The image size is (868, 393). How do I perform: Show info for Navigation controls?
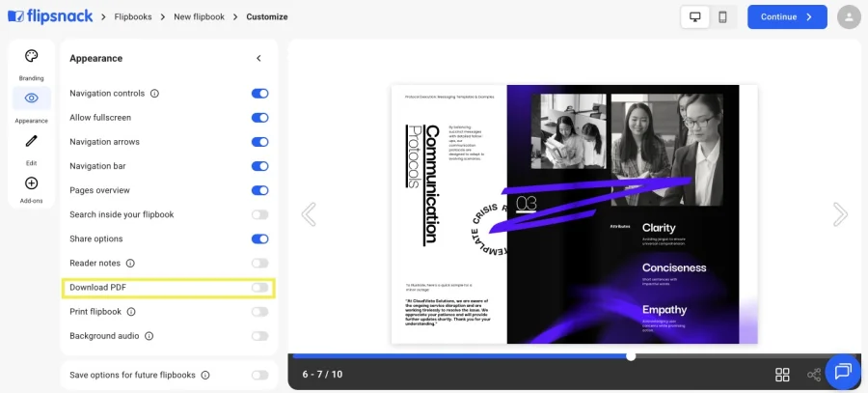[154, 94]
